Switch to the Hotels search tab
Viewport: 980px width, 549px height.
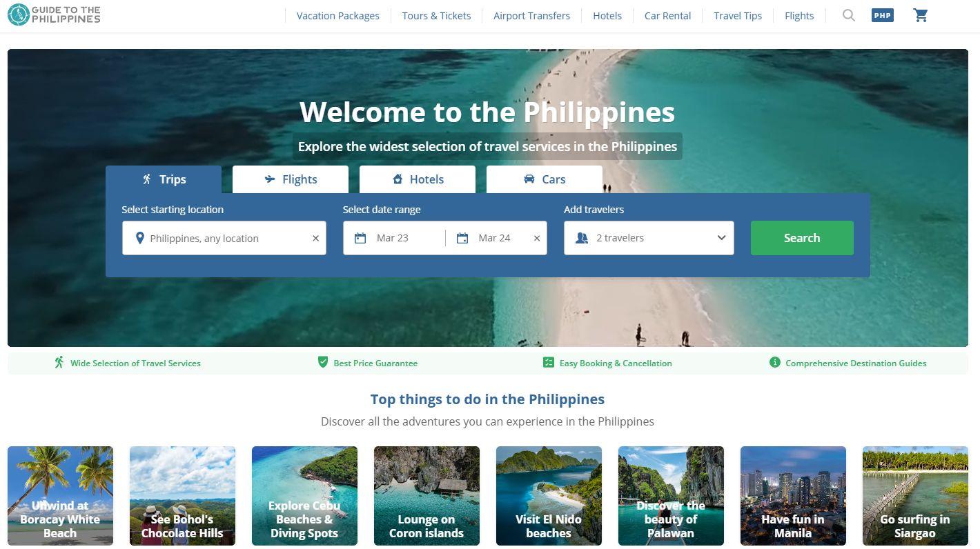coord(418,179)
